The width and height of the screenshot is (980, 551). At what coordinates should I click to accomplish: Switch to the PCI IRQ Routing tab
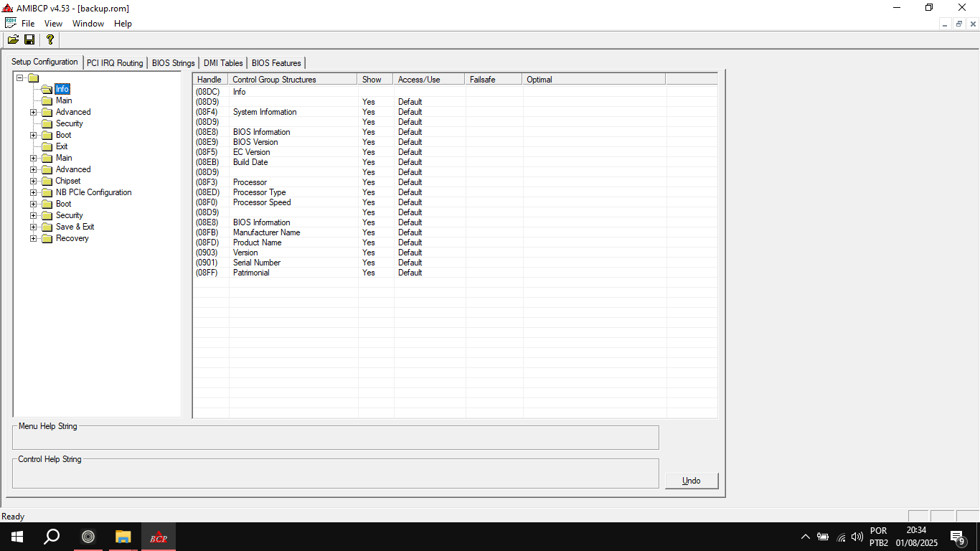point(115,63)
